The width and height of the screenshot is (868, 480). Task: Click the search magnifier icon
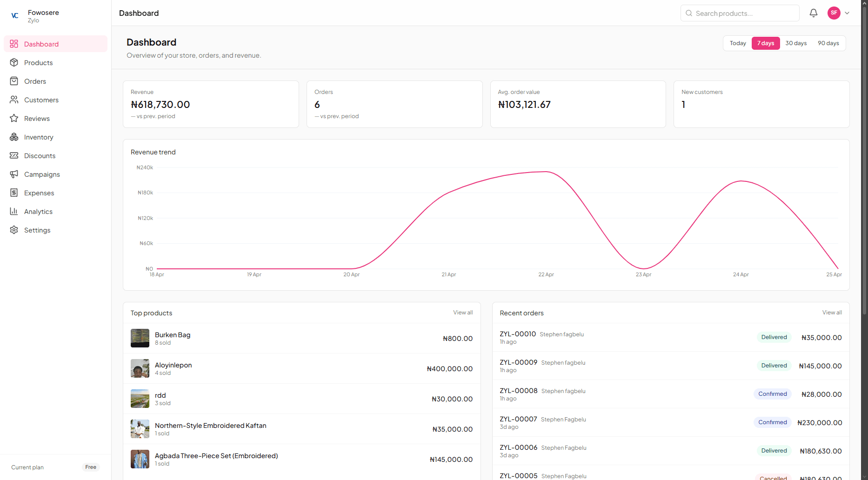pyautogui.click(x=689, y=13)
